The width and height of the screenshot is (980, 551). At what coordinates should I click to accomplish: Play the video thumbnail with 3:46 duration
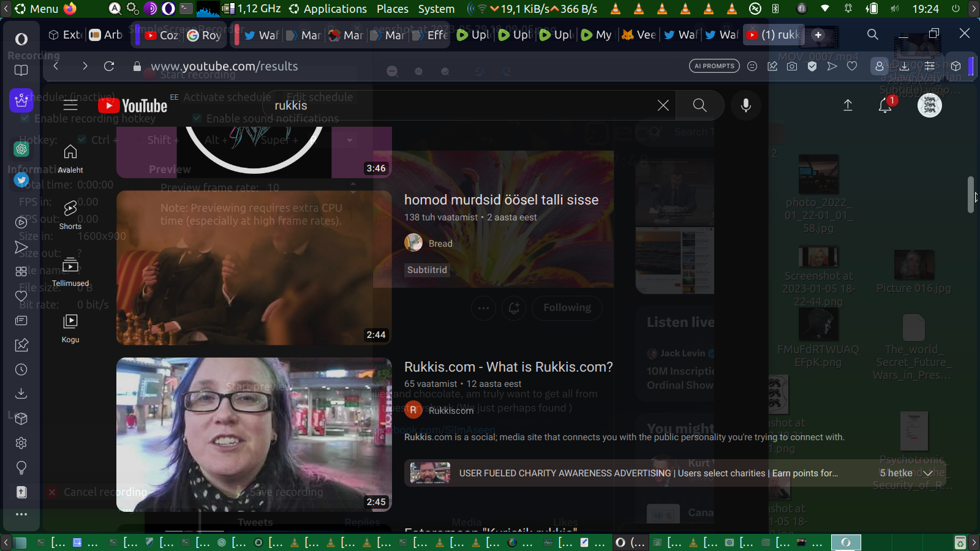tap(254, 152)
